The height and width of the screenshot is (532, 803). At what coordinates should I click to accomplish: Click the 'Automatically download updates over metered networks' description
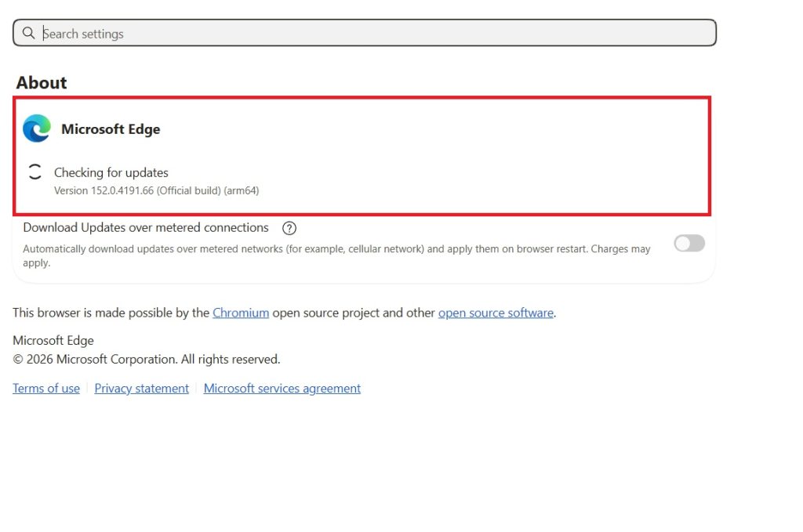click(336, 255)
